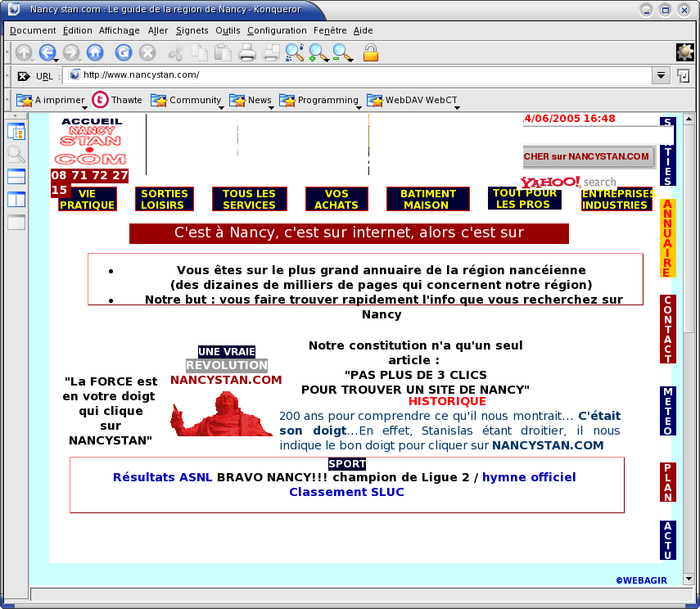This screenshot has height=609, width=700.
Task: Open the hymne officiel link
Action: (529, 477)
